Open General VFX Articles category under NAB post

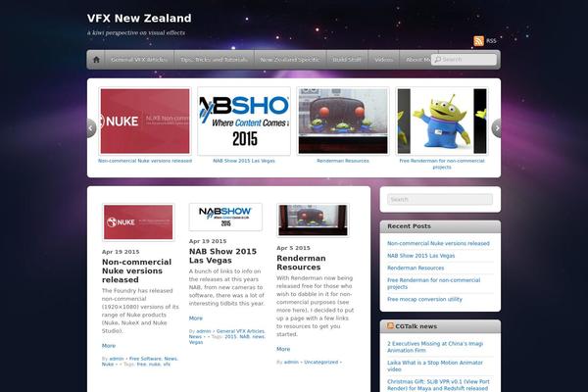[240, 331]
